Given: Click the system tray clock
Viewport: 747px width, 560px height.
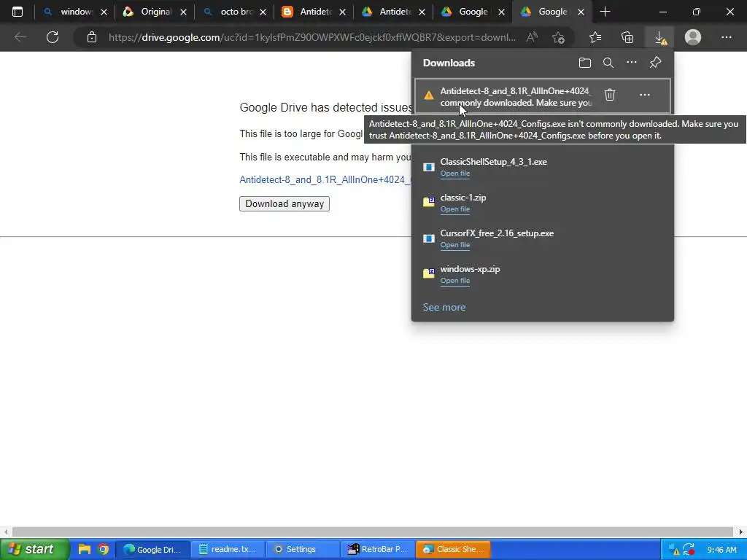Looking at the screenshot, I should (x=721, y=550).
